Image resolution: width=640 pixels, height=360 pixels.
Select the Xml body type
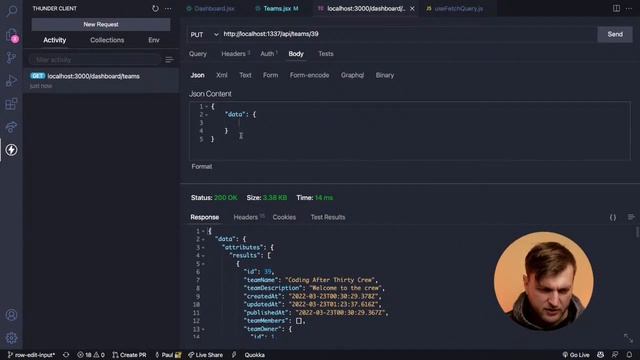coord(222,75)
